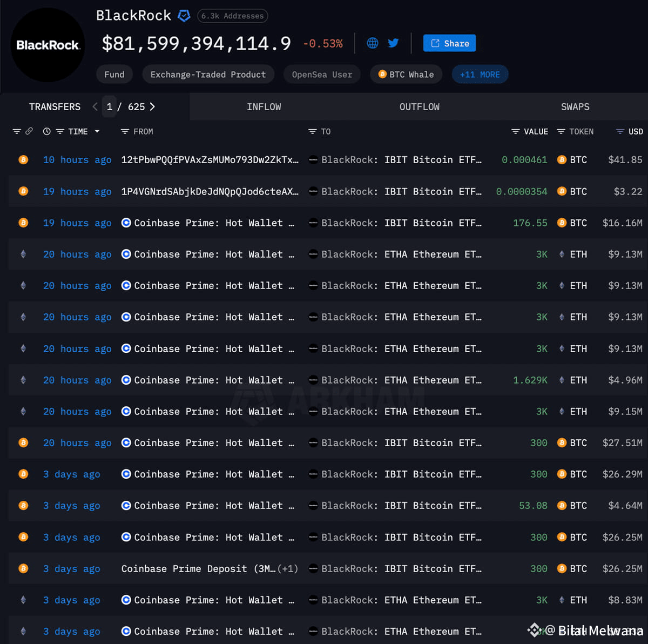Click the $16.16M USD amount
Image resolution: width=648 pixels, height=644 pixels.
tap(622, 223)
